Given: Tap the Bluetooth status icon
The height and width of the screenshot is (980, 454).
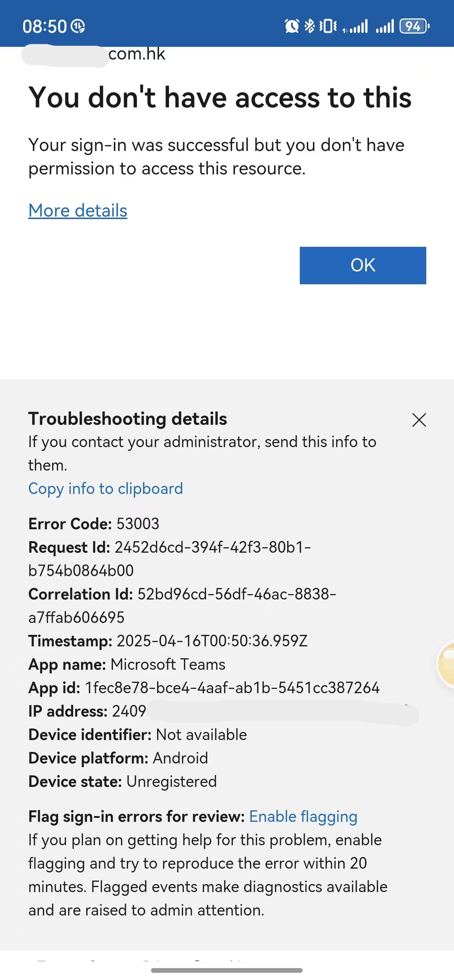Looking at the screenshot, I should point(310,26).
